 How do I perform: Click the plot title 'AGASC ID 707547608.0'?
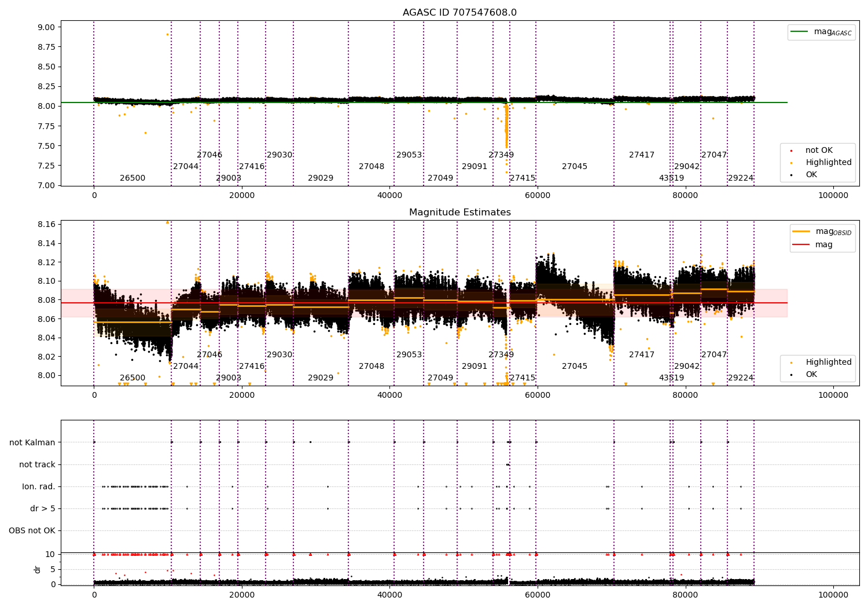(460, 13)
